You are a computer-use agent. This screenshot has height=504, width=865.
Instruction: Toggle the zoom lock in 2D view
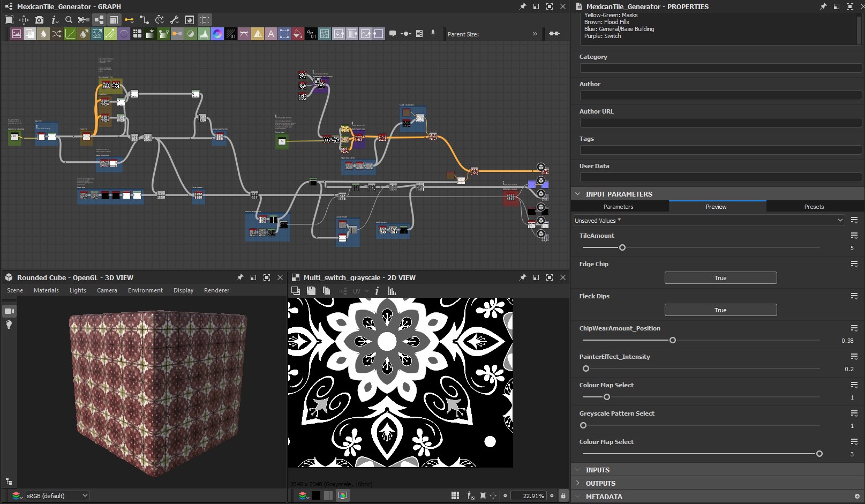pos(563,495)
